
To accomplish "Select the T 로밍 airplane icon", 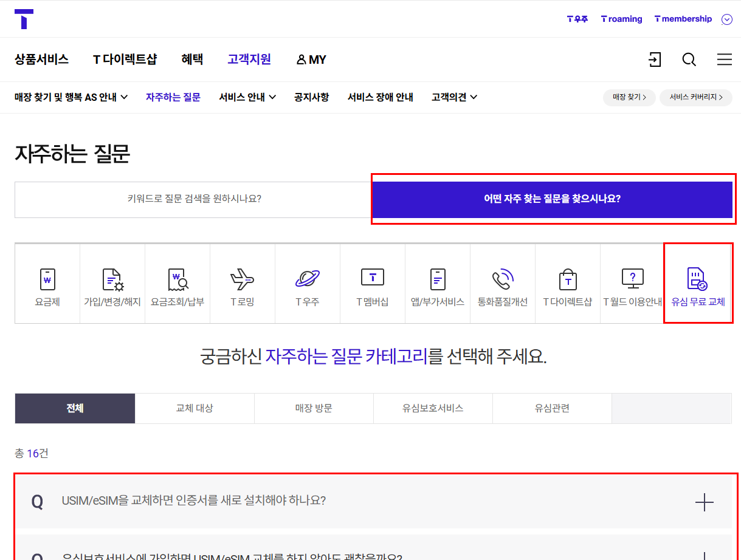I will point(243,279).
